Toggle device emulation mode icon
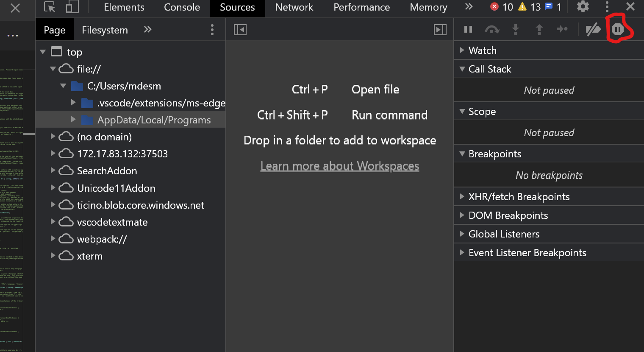This screenshot has width=644, height=352. coord(71,7)
